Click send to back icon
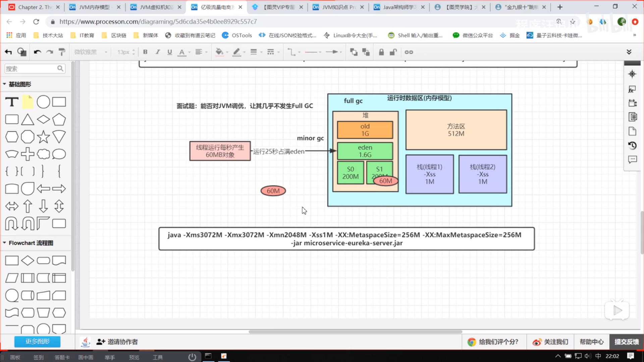 [x=366, y=52]
